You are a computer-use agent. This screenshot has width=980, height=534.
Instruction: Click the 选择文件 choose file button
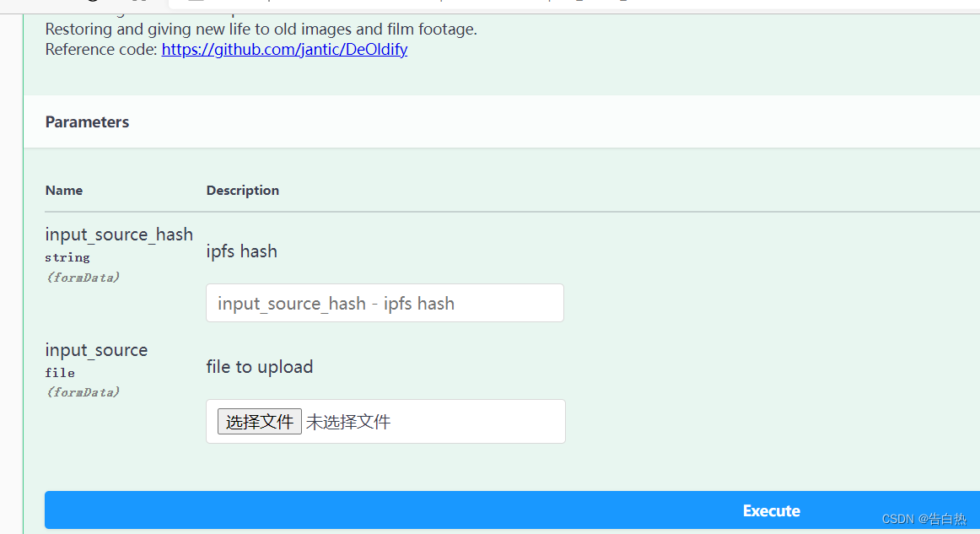click(260, 422)
